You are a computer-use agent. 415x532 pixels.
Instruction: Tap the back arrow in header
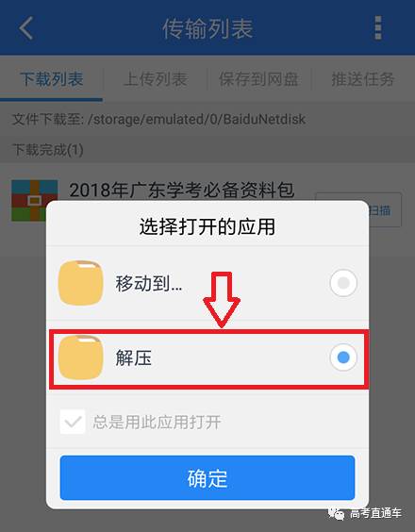tap(25, 28)
